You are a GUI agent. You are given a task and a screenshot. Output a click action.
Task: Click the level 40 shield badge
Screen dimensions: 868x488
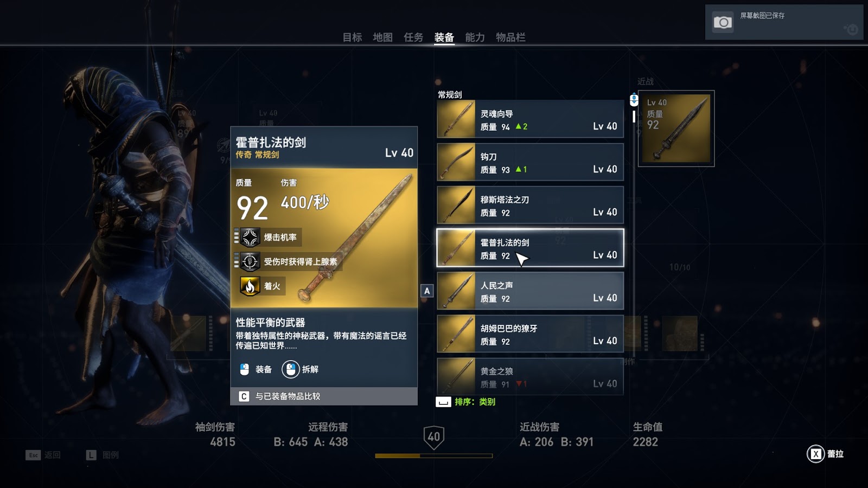(x=434, y=437)
